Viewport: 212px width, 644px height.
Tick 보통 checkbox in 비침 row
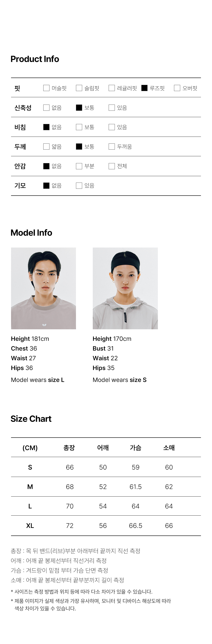click(x=79, y=127)
